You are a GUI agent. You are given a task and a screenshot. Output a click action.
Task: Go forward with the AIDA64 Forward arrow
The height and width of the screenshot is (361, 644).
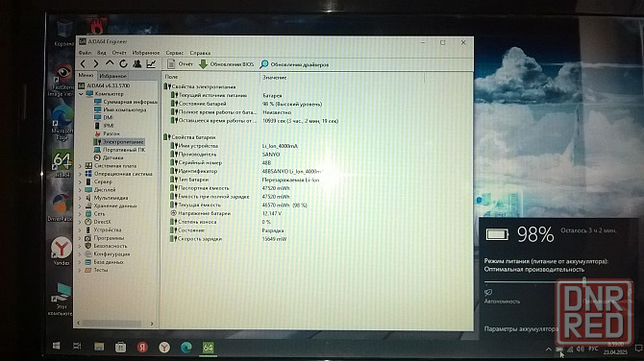pos(96,63)
